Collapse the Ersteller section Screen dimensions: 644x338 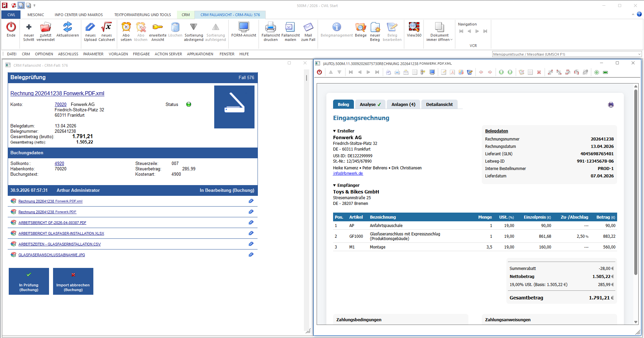coord(334,131)
